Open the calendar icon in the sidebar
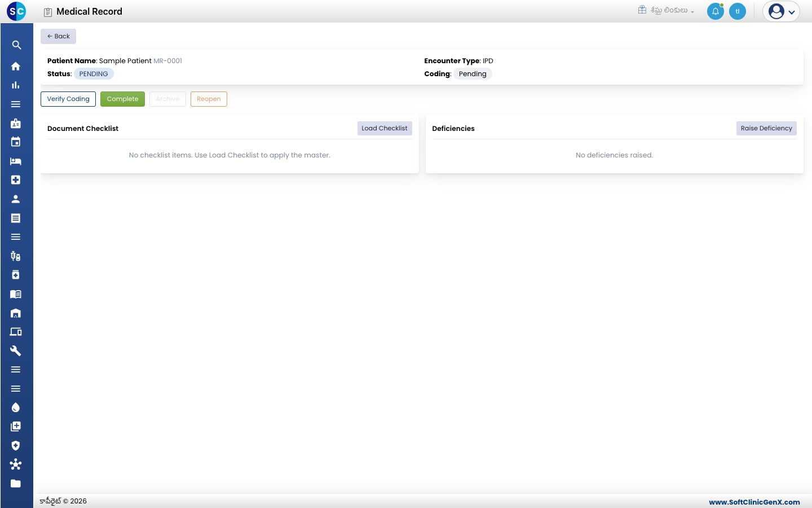 click(16, 142)
